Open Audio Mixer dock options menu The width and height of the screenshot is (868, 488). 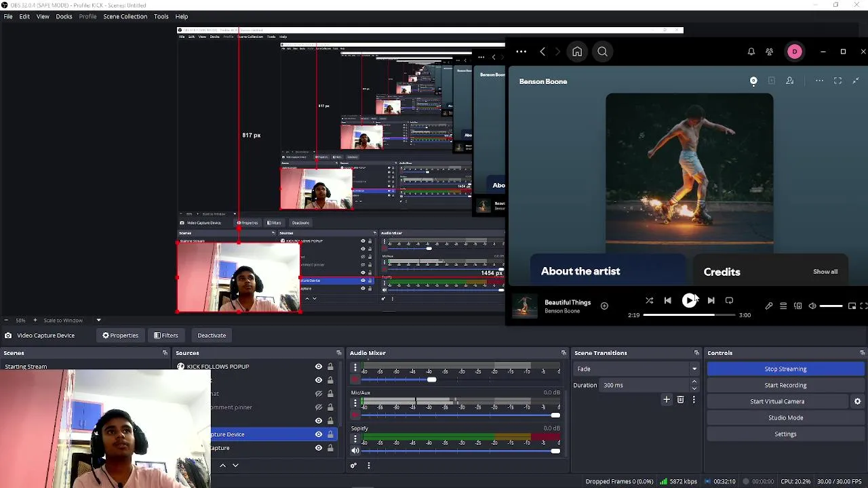pyautogui.click(x=369, y=466)
